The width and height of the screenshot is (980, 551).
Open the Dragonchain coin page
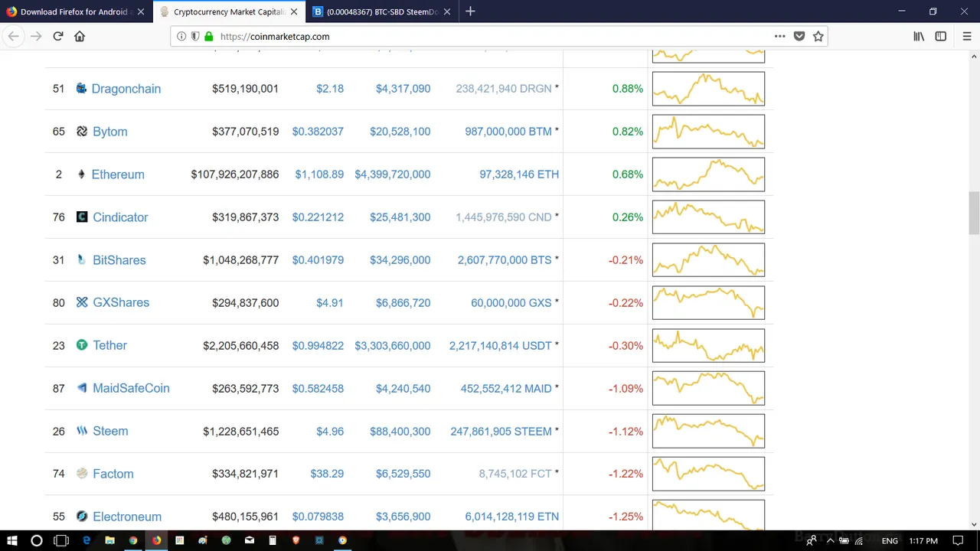coord(126,89)
